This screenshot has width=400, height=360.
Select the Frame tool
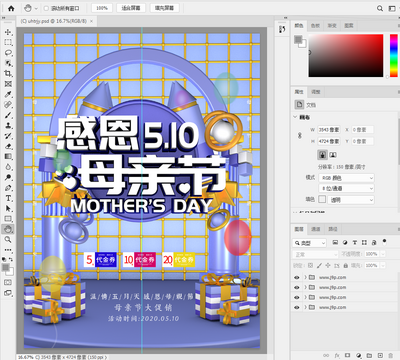click(x=8, y=84)
